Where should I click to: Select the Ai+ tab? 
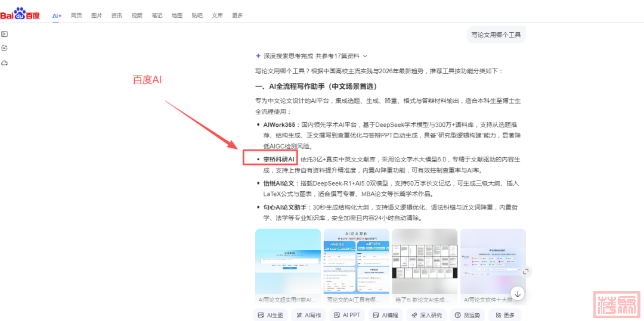pos(57,15)
